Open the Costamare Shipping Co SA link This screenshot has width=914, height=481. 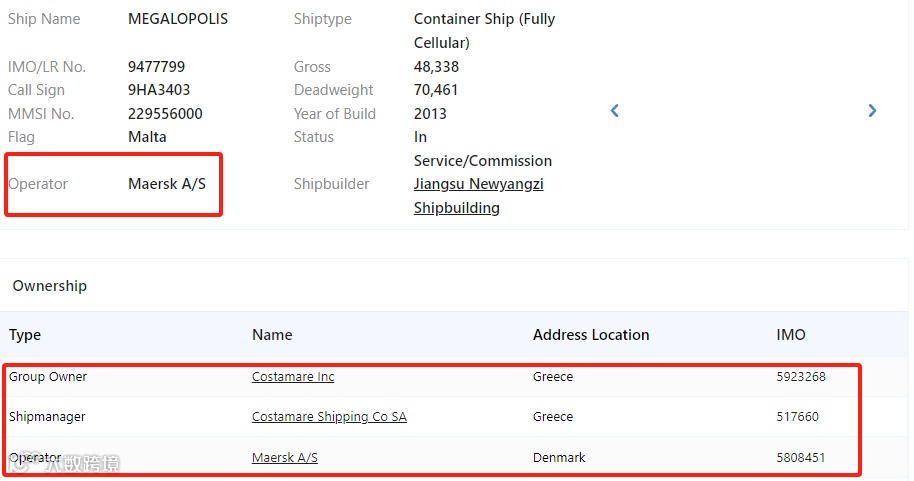[x=329, y=417]
